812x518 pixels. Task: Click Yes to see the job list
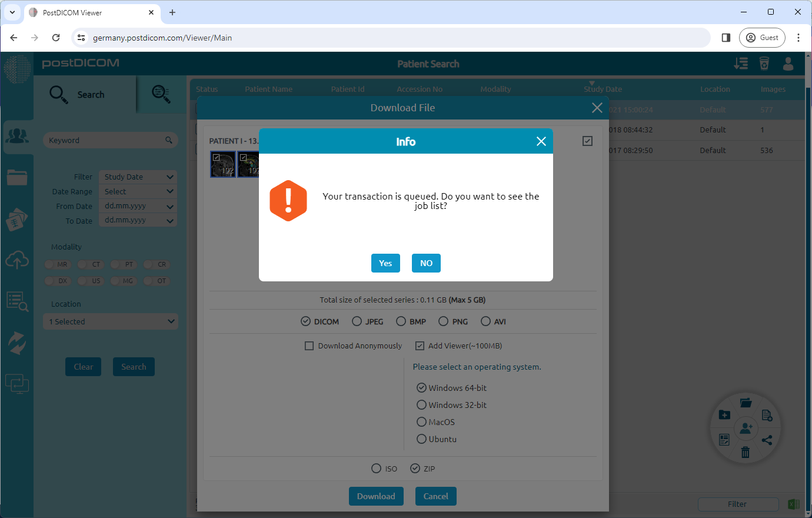coord(385,263)
